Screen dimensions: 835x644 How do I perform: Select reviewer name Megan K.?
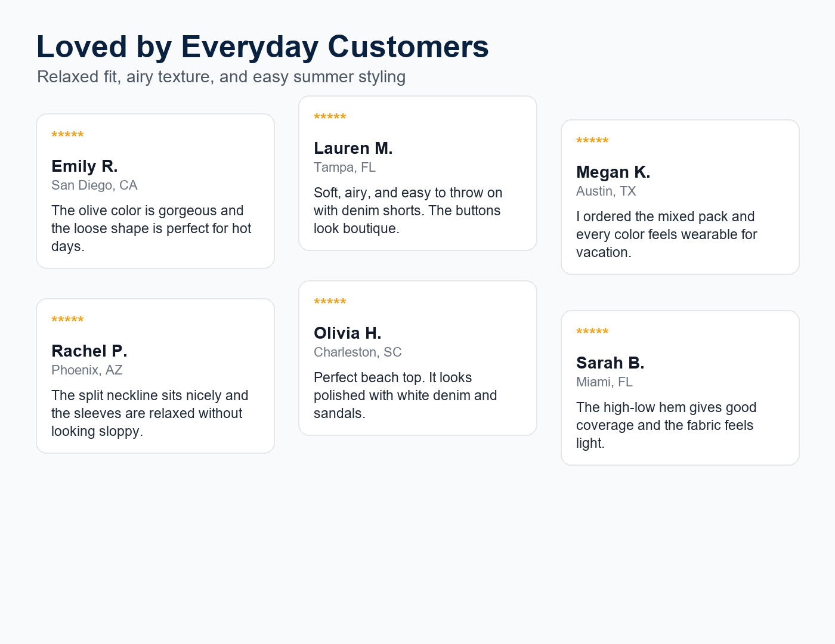pos(613,172)
